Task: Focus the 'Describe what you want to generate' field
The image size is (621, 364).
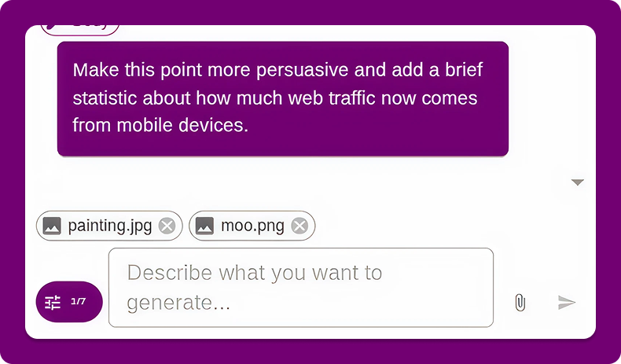Action: click(x=301, y=288)
